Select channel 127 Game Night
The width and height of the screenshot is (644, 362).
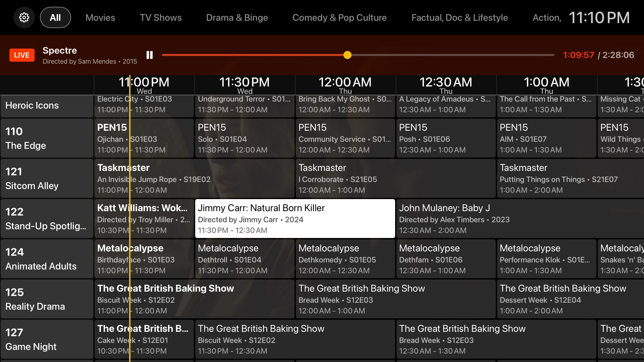pos(47,339)
